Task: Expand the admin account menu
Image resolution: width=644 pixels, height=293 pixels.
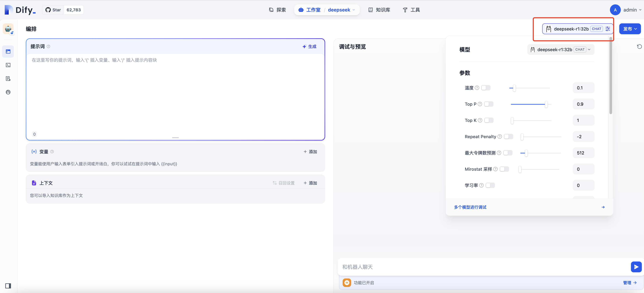Action: coord(632,10)
